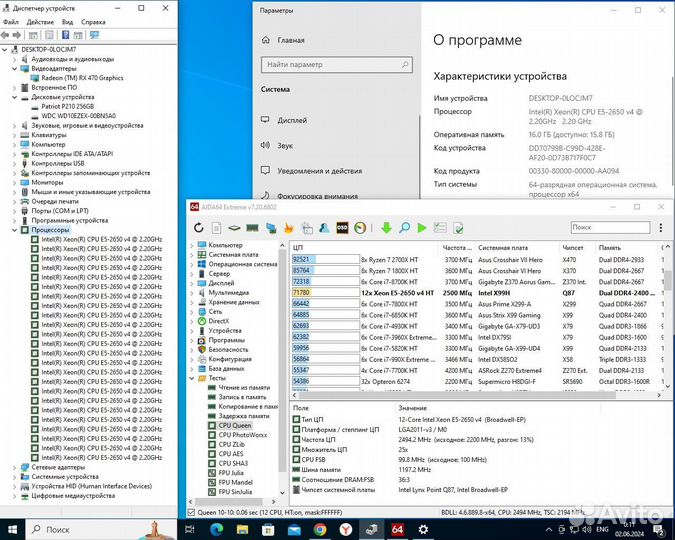
Task: Click the Forward arrow in Device Manager toolbar
Action: click(x=17, y=35)
